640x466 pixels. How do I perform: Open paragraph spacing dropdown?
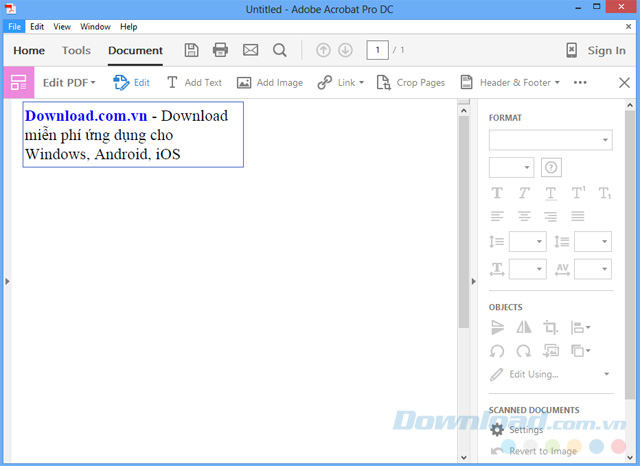(x=593, y=242)
